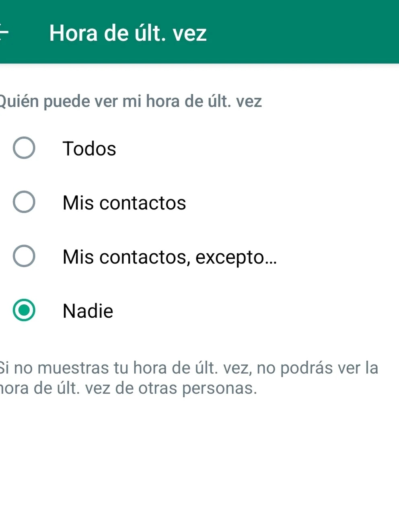
Task: Enable the "Mis contactos, excepto..." radio button
Action: (24, 256)
